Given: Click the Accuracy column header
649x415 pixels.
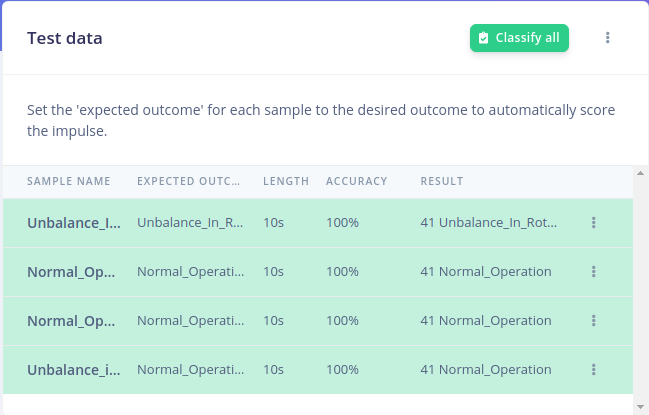Looking at the screenshot, I should (x=356, y=181).
